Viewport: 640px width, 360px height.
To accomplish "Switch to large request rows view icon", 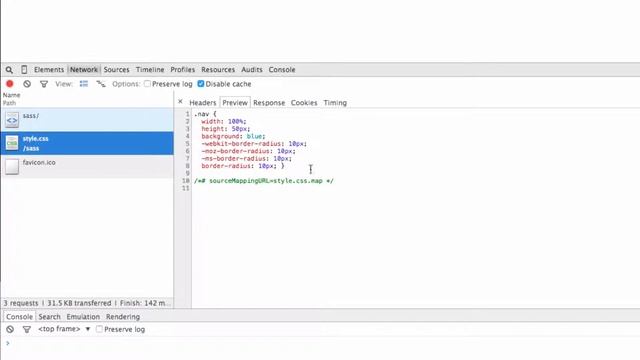I will pos(84,84).
